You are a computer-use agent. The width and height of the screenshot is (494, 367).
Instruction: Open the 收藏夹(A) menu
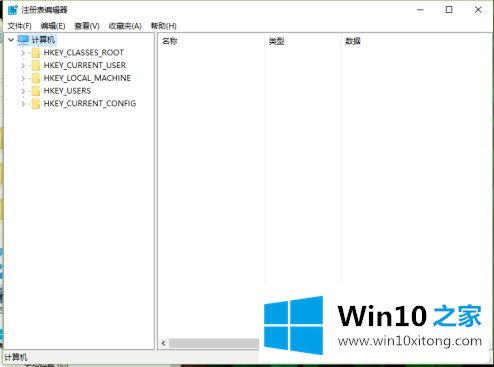click(x=125, y=26)
